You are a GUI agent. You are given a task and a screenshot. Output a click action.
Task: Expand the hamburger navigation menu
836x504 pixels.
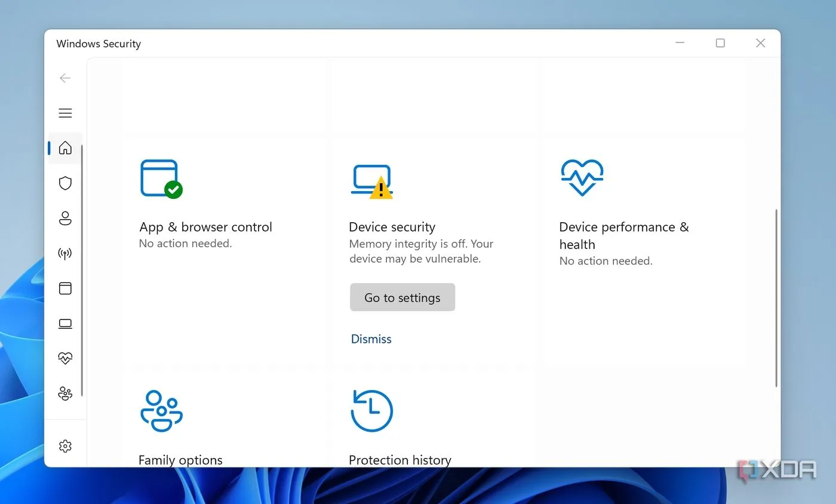point(65,113)
